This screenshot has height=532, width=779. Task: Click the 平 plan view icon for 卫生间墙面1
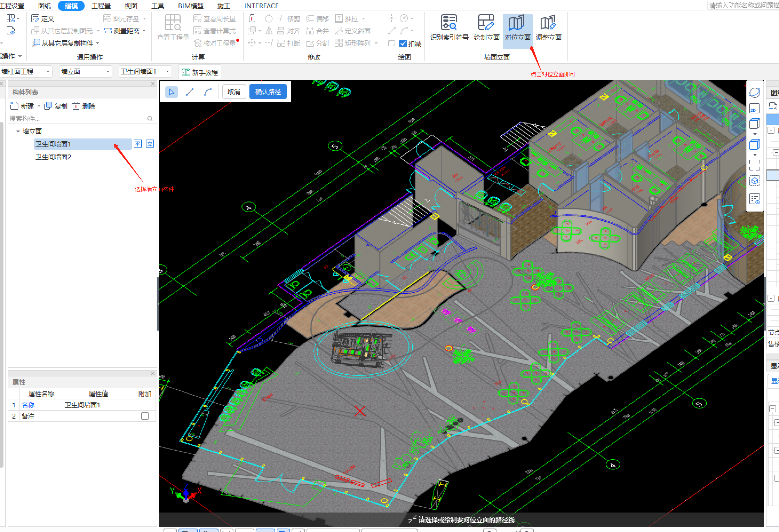[138, 144]
